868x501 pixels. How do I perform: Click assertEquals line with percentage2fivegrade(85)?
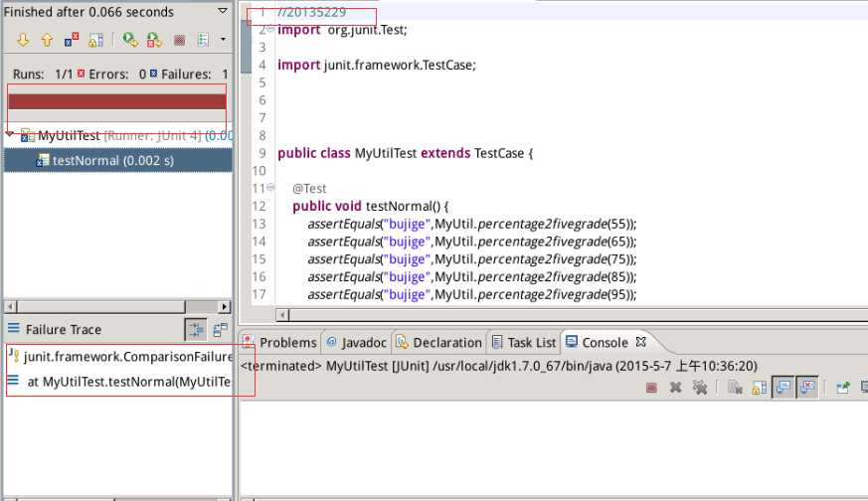coord(471,276)
